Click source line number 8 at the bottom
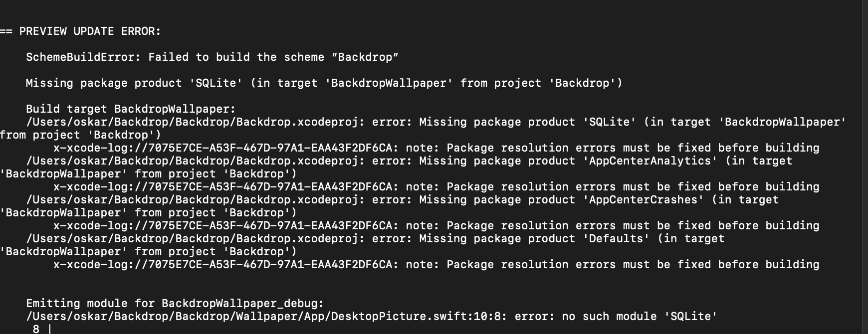The width and height of the screenshot is (868, 334). [x=36, y=329]
